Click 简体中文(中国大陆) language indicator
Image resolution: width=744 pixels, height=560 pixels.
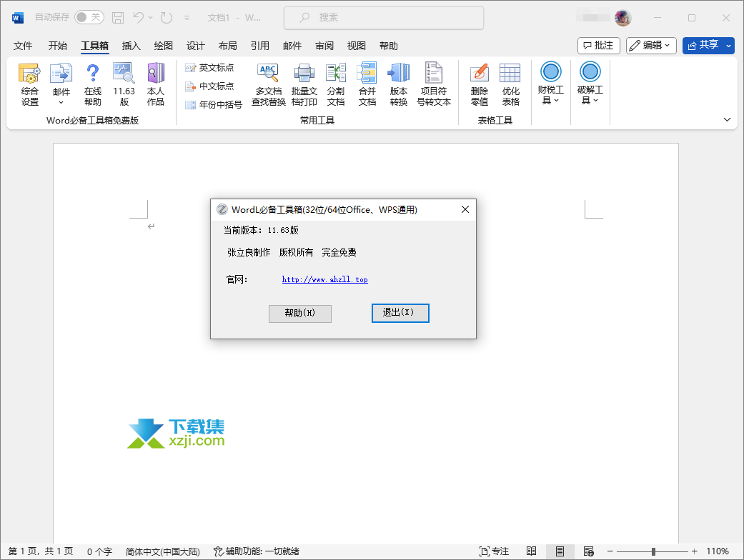pyautogui.click(x=163, y=551)
